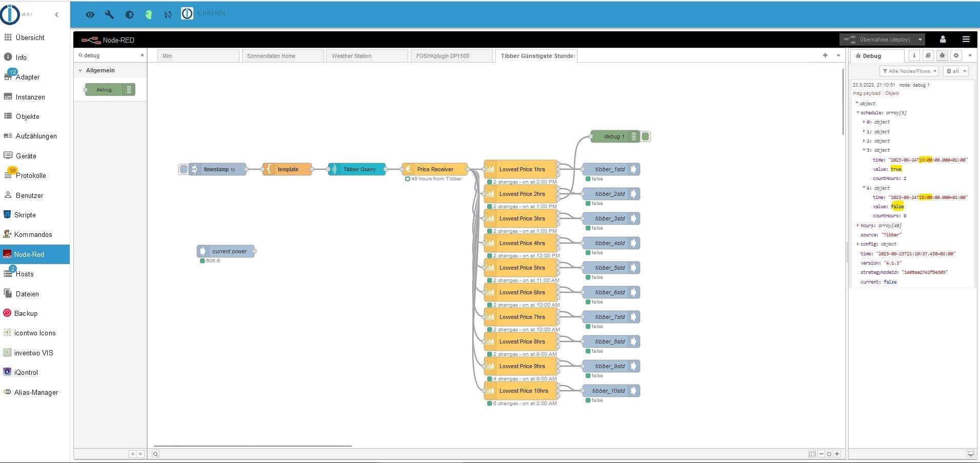
Task: Switch to the Weather Station tab
Action: click(x=368, y=56)
